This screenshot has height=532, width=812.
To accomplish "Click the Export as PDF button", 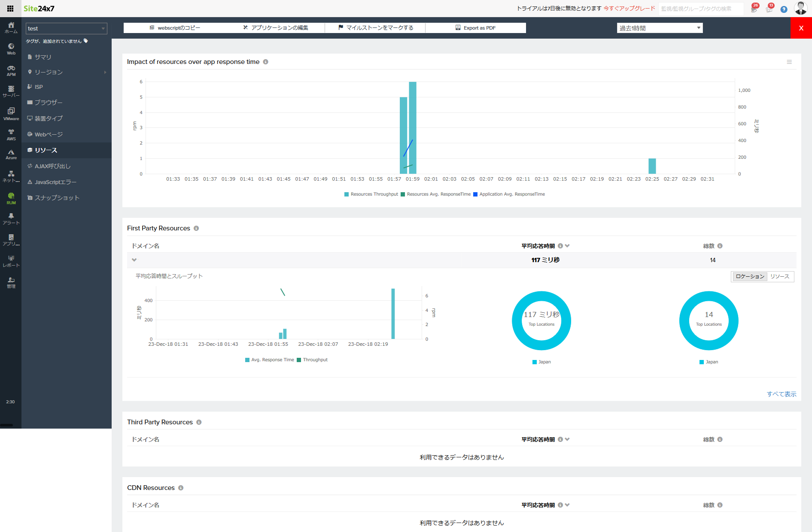I will click(475, 28).
